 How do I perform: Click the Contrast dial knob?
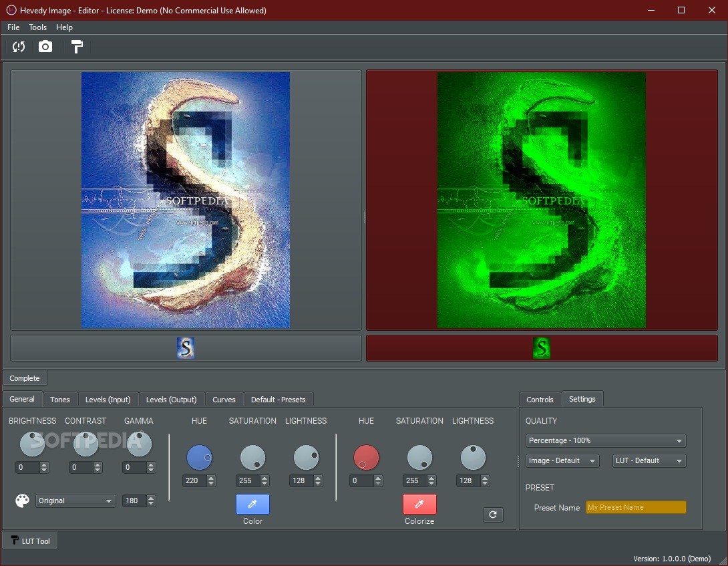86,444
